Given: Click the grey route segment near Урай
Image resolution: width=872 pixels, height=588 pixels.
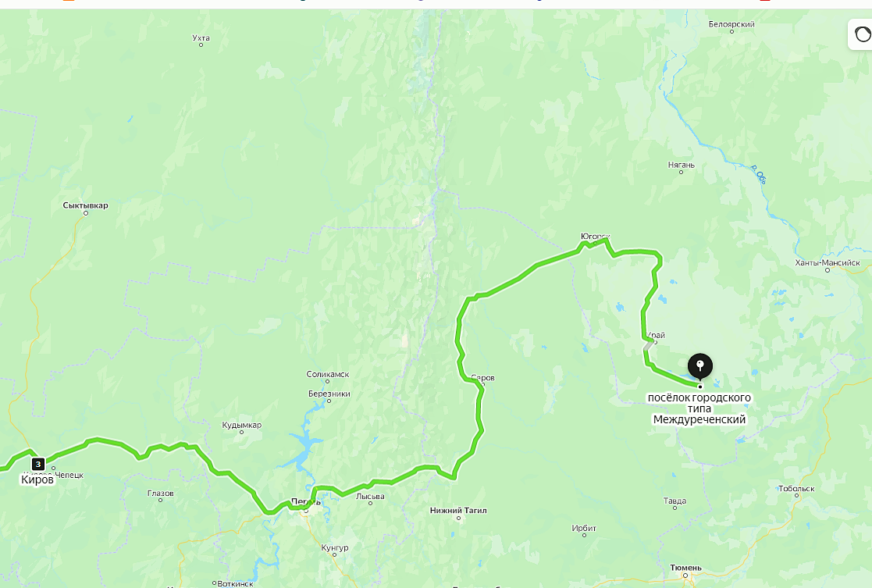Looking at the screenshot, I should [x=648, y=345].
